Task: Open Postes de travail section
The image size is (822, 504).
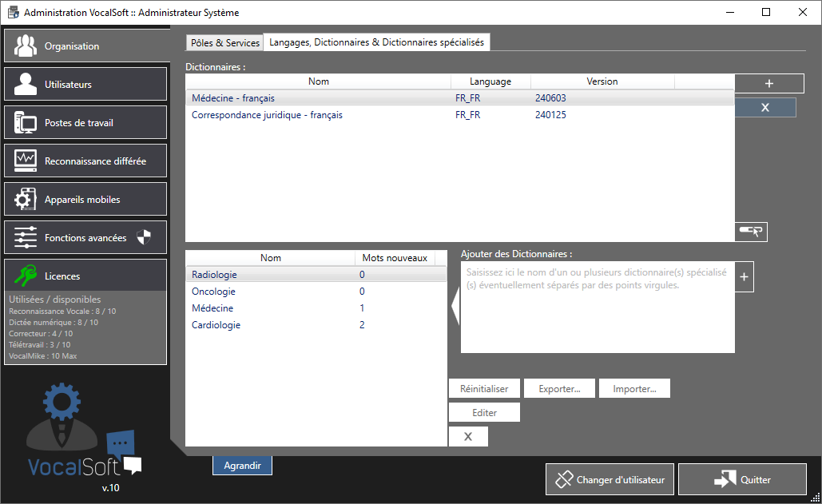Action: [x=85, y=122]
